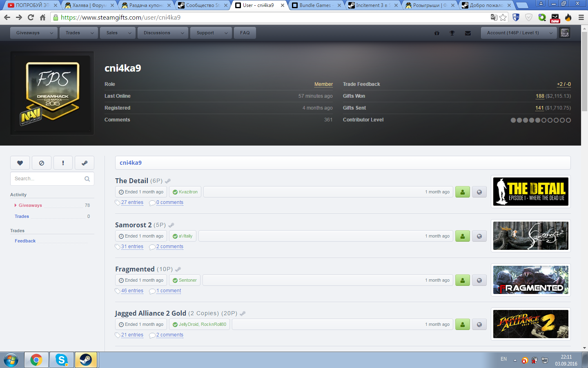Show hidden system tray icons

coord(515,360)
